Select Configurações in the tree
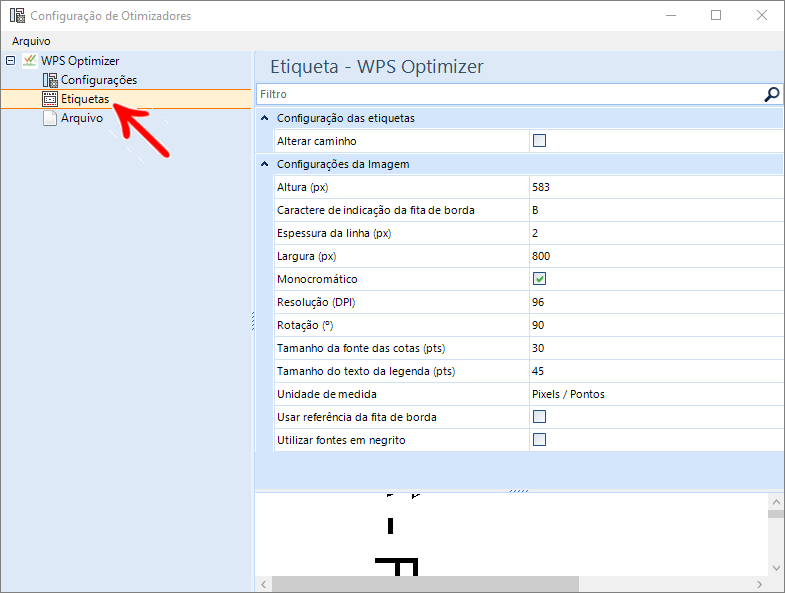 click(99, 80)
